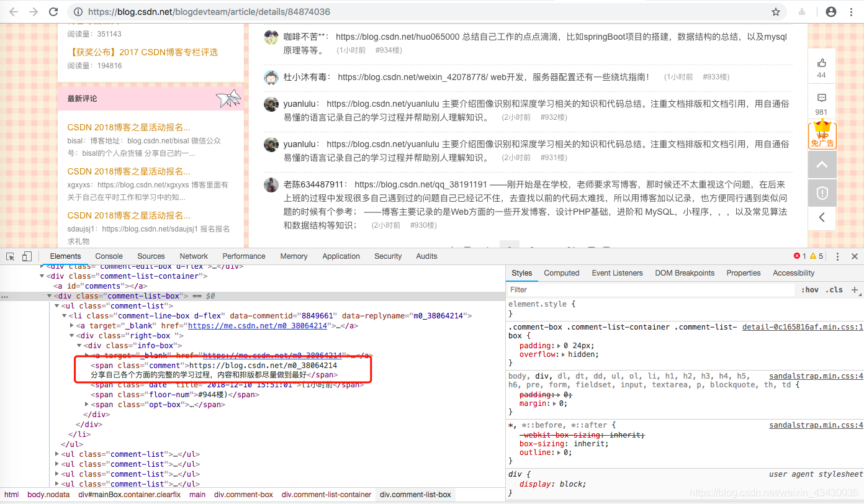Open link 【获奖公布】2017 CSDN博客专栏评选
The height and width of the screenshot is (504, 864).
click(143, 52)
